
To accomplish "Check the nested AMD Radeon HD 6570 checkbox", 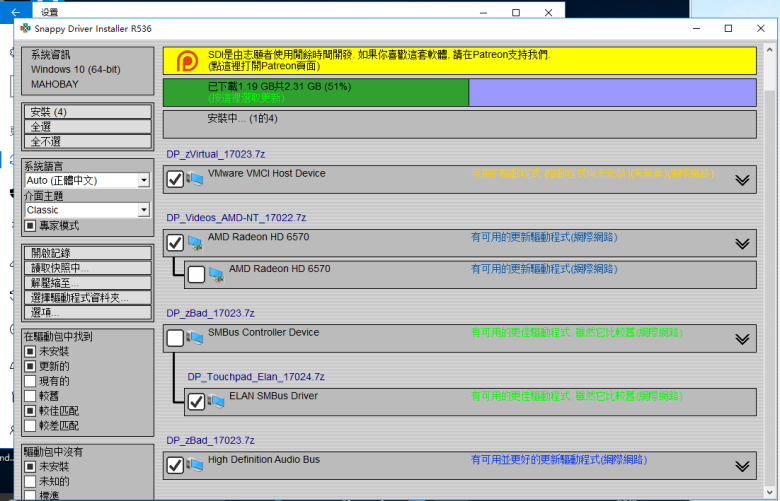I will 196,274.
